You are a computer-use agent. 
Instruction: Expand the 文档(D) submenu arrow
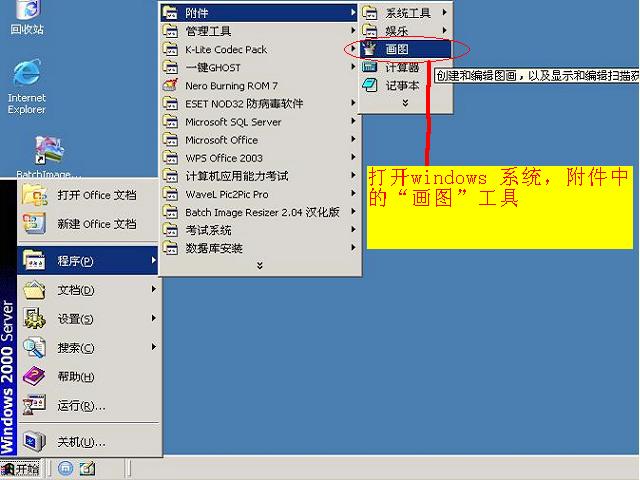pyautogui.click(x=153, y=289)
